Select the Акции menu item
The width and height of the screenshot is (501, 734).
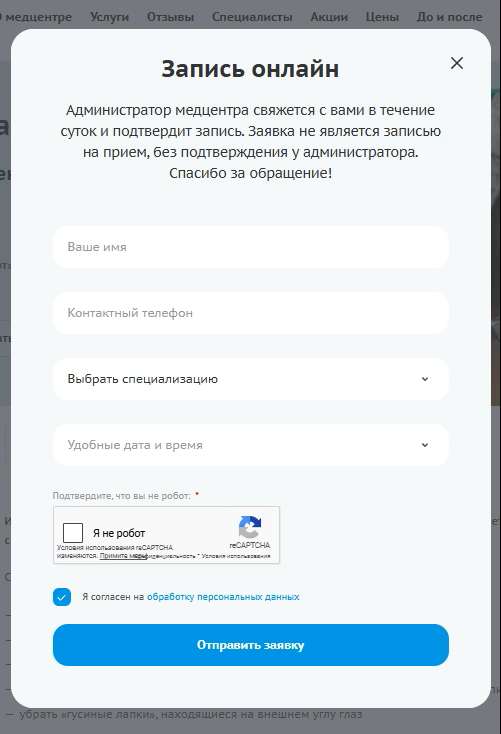pos(329,17)
